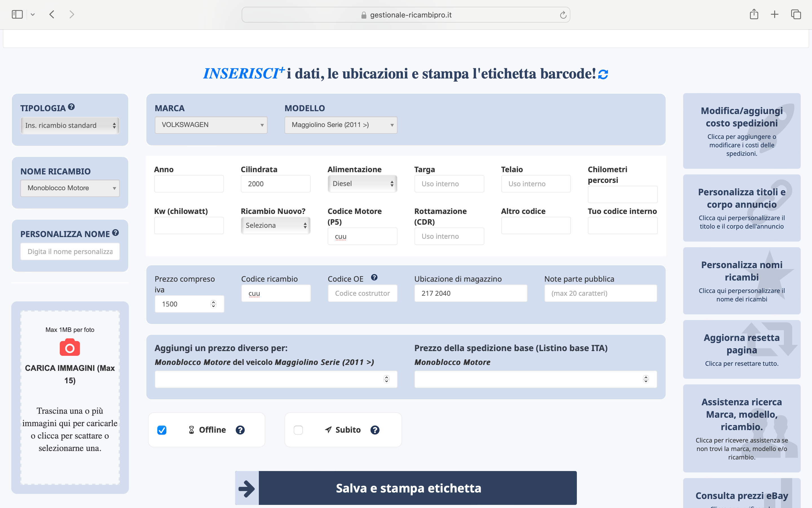The width and height of the screenshot is (812, 508).
Task: Open the PERSONALIZZA NOME help icon
Action: (x=115, y=233)
